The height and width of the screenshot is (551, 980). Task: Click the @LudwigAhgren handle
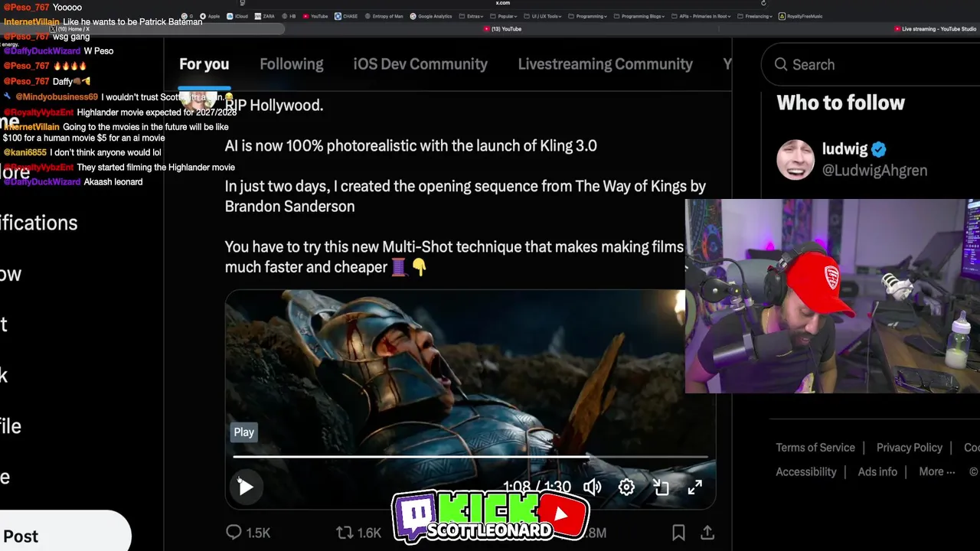tap(874, 170)
